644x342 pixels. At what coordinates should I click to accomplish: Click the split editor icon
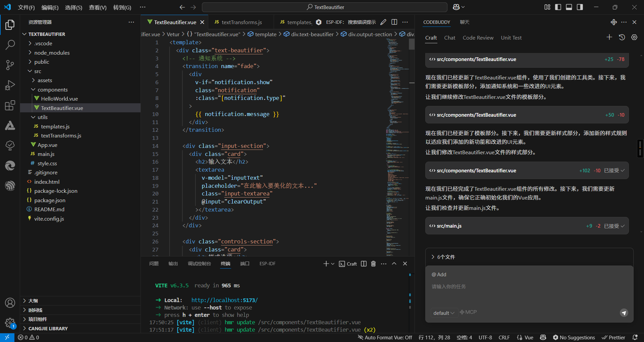[x=394, y=22]
